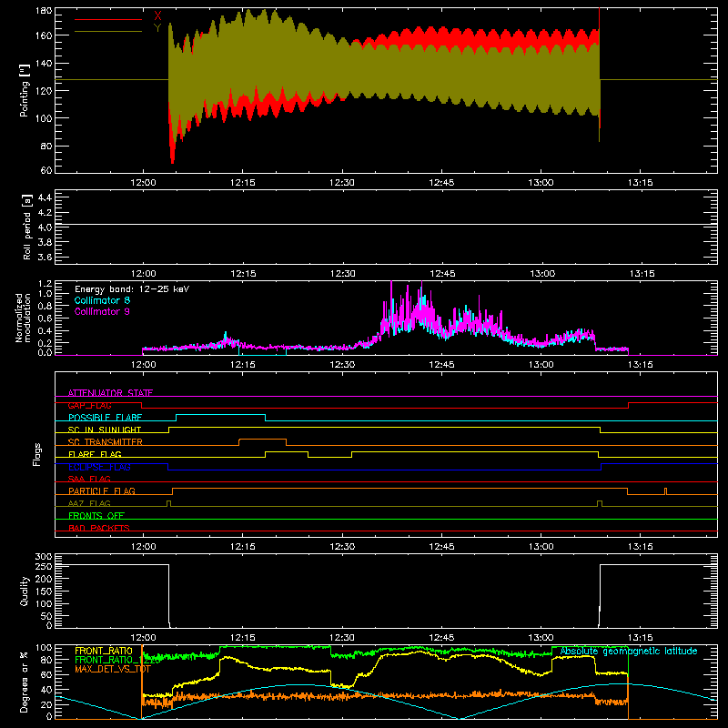The image size is (728, 728).
Task: Select the SAA_FLAG label
Action: 89,479
